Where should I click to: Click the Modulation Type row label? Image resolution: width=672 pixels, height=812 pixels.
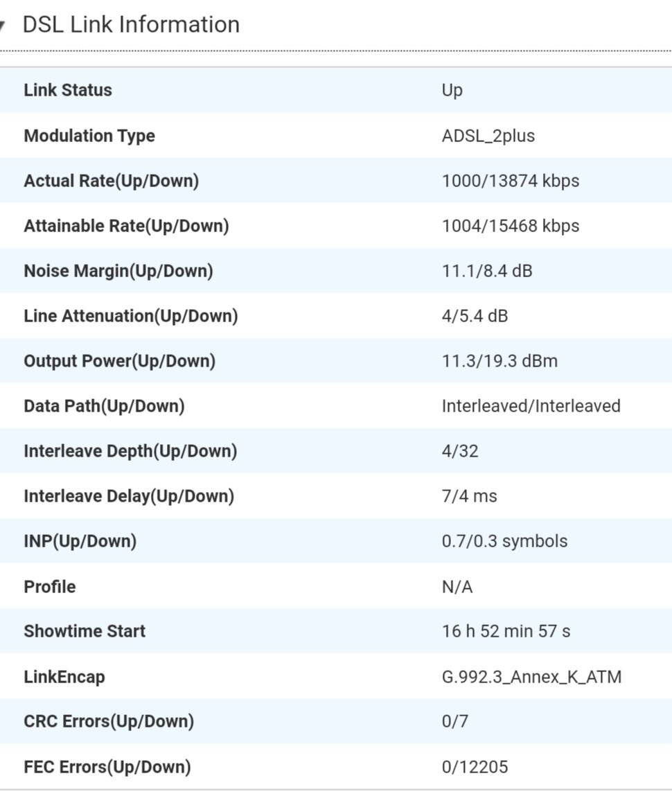[x=89, y=136]
